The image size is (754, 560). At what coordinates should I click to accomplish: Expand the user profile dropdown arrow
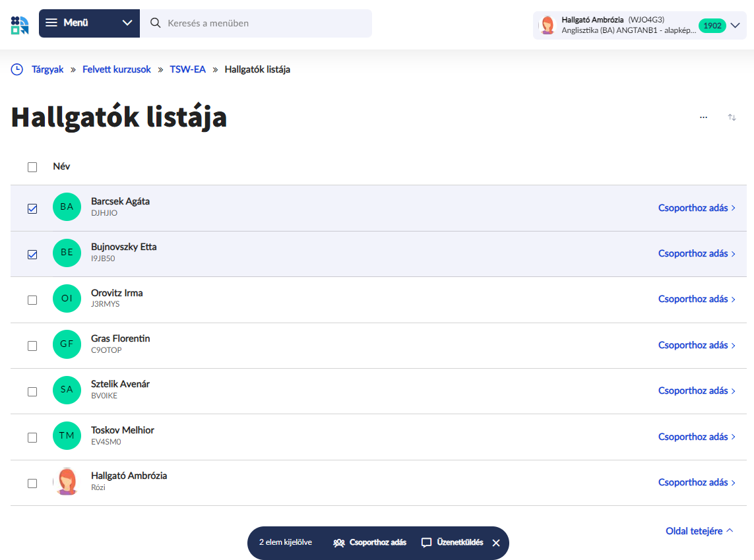click(736, 26)
